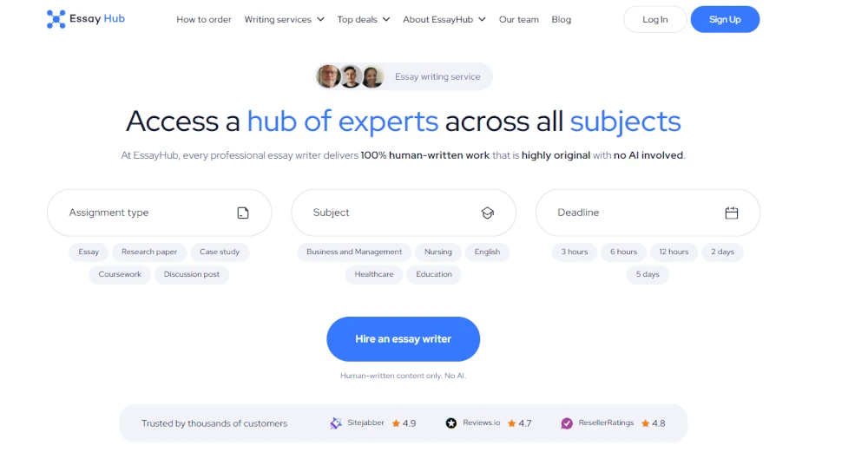Pick the 3 hours deadline chip
This screenshot has width=868, height=465.
574,252
